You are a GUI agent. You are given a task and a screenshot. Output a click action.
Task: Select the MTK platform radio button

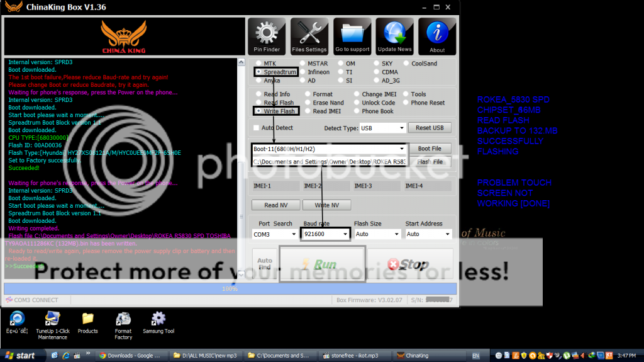258,64
